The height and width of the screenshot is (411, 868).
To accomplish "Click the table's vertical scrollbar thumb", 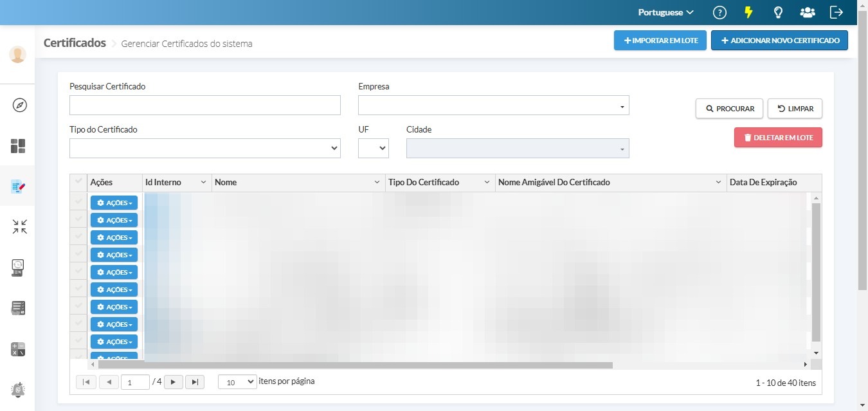I will tap(816, 273).
